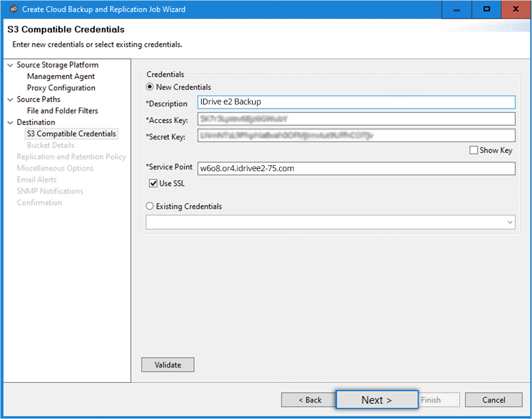Go to Management Agent step
Image resolution: width=532 pixels, height=419 pixels.
tap(61, 77)
